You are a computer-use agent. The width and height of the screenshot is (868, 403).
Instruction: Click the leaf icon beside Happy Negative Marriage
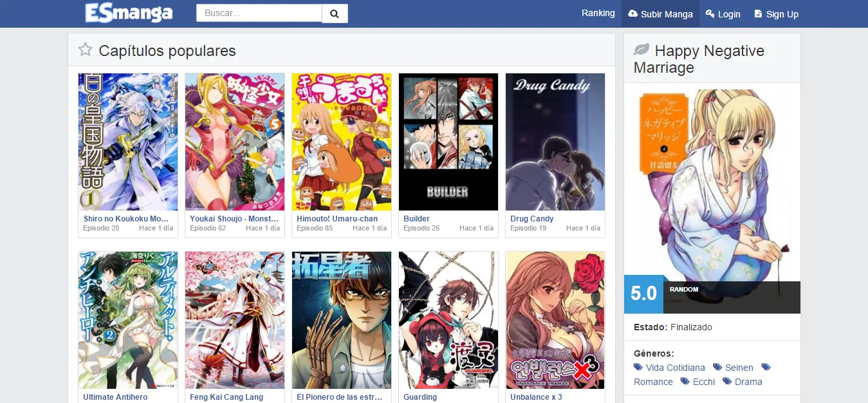pos(642,50)
